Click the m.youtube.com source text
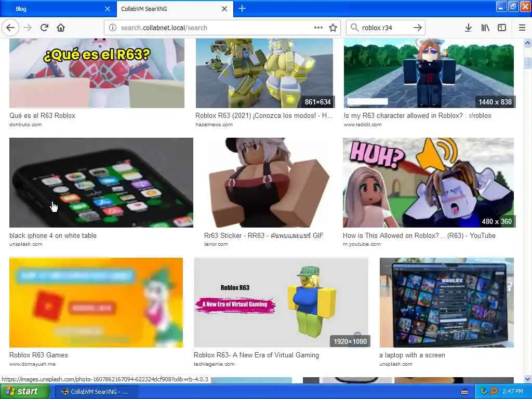The width and height of the screenshot is (532, 399). [x=362, y=244]
